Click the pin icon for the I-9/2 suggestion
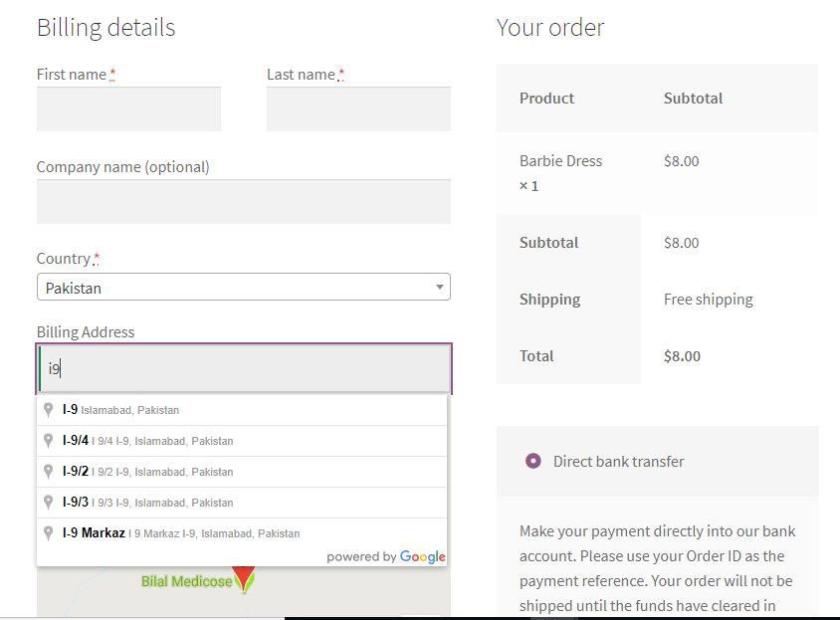The image size is (840, 620). coord(48,471)
